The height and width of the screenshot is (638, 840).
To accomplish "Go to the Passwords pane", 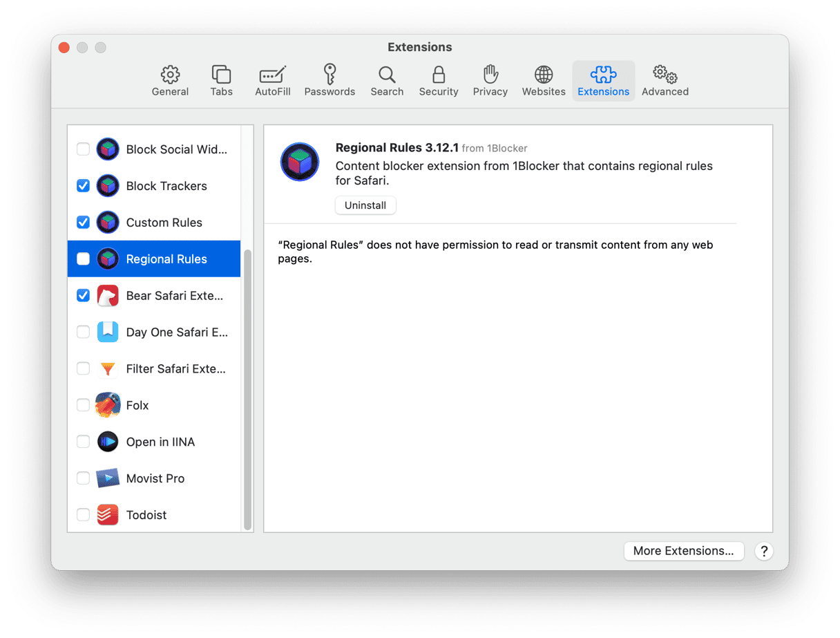I will (x=330, y=81).
